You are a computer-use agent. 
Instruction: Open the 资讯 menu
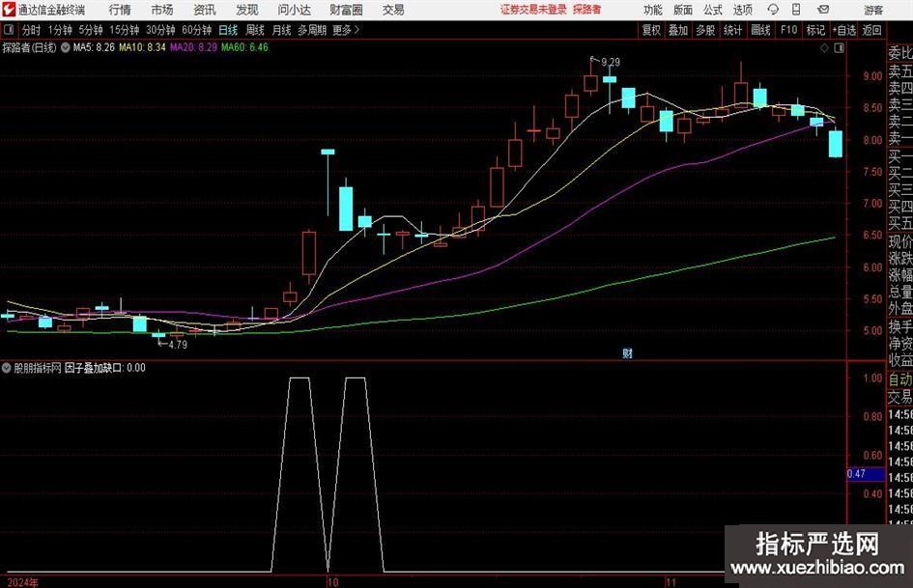pyautogui.click(x=205, y=10)
